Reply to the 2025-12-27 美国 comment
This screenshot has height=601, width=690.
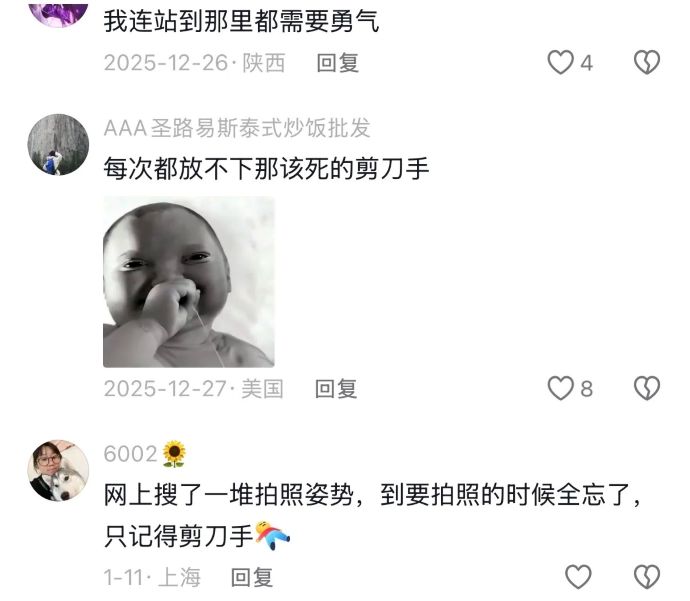[336, 389]
